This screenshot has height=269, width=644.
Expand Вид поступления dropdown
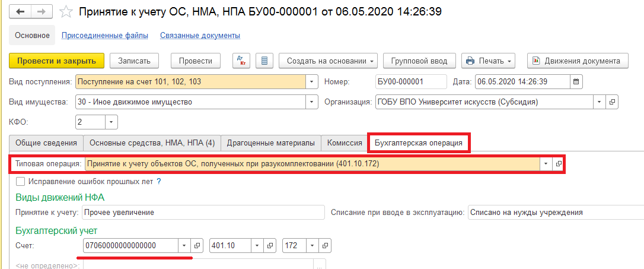click(312, 81)
